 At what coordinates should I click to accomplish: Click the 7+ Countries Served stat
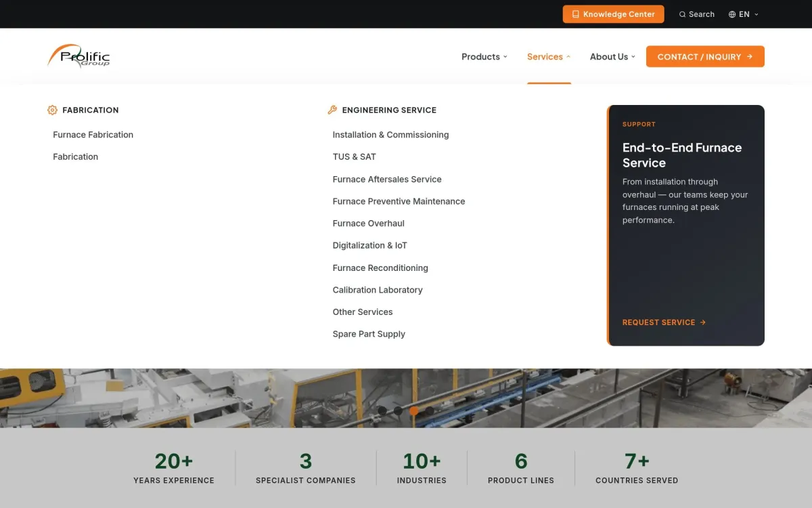tap(637, 468)
